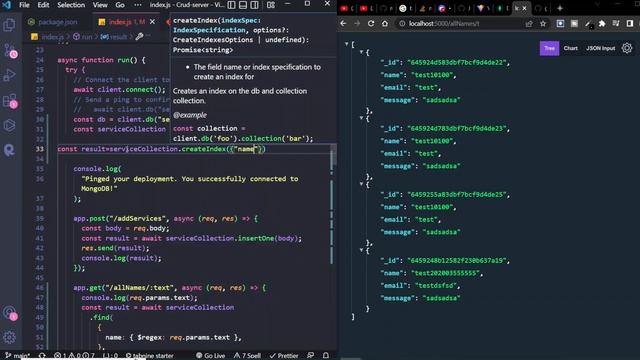Close the active localhost browser tab
The width and height of the screenshot is (640, 360).
coord(524,8)
